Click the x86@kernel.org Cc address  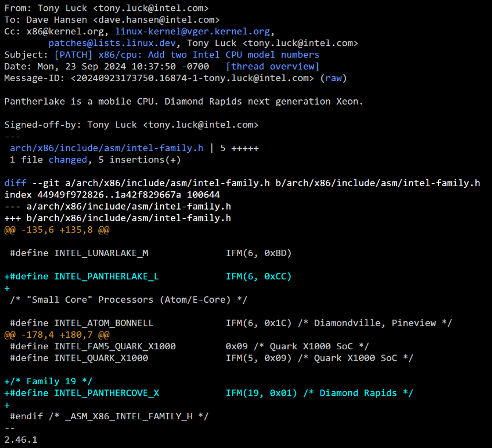pyautogui.click(x=66, y=32)
